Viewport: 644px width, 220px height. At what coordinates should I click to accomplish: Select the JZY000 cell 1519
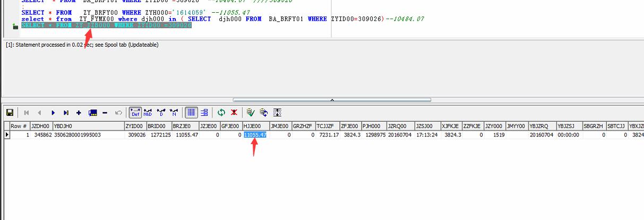coord(495,135)
